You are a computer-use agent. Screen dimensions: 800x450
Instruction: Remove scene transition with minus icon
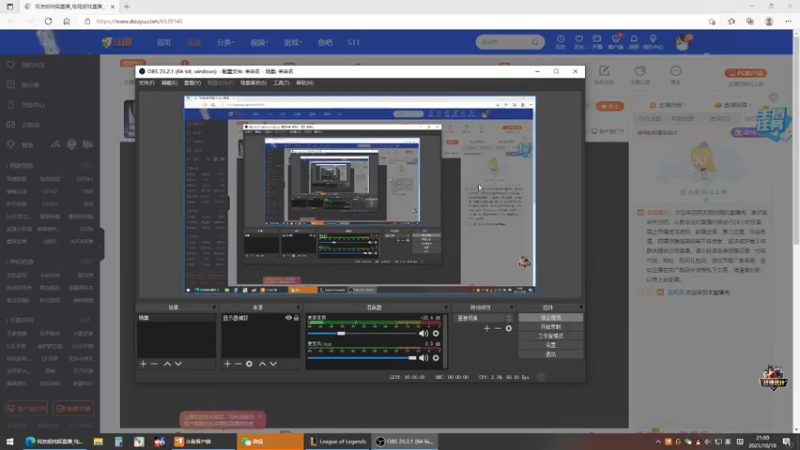pos(498,329)
